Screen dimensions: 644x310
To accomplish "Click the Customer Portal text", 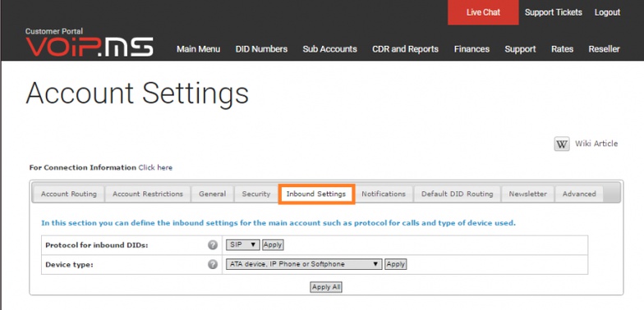I will tap(54, 31).
